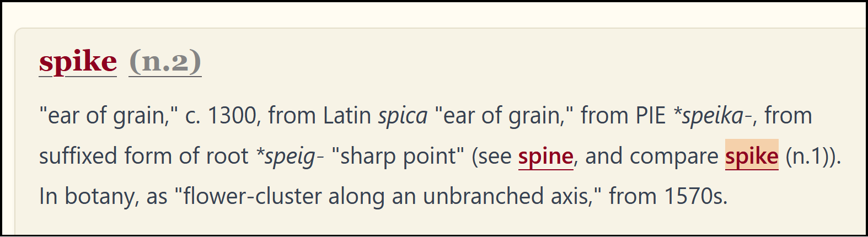868x237 pixels.
Task: Click the "(n.1))" text after spike
Action: [x=813, y=157]
